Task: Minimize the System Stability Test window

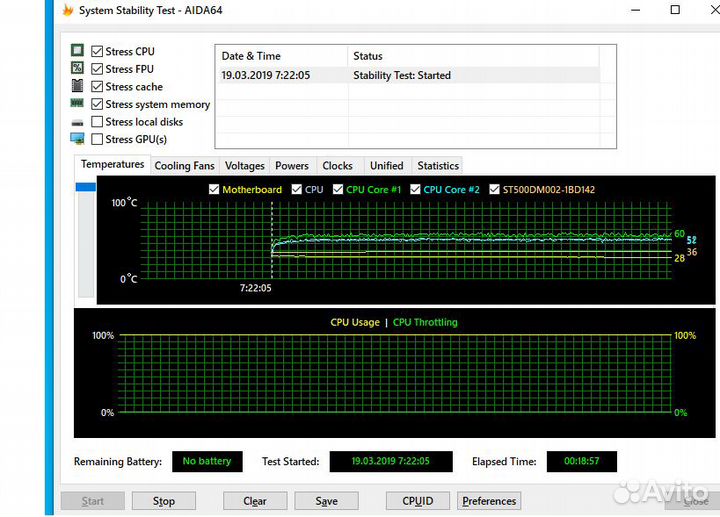Action: (636, 10)
